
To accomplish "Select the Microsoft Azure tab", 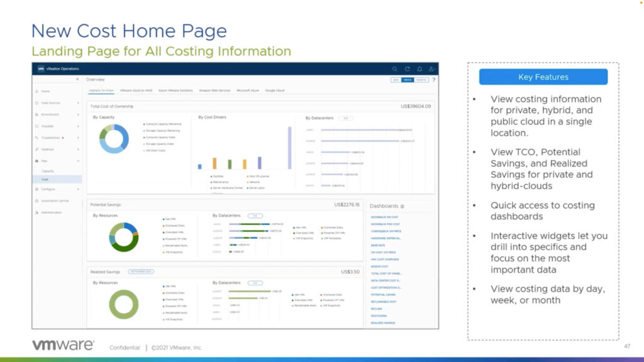I will tap(248, 90).
